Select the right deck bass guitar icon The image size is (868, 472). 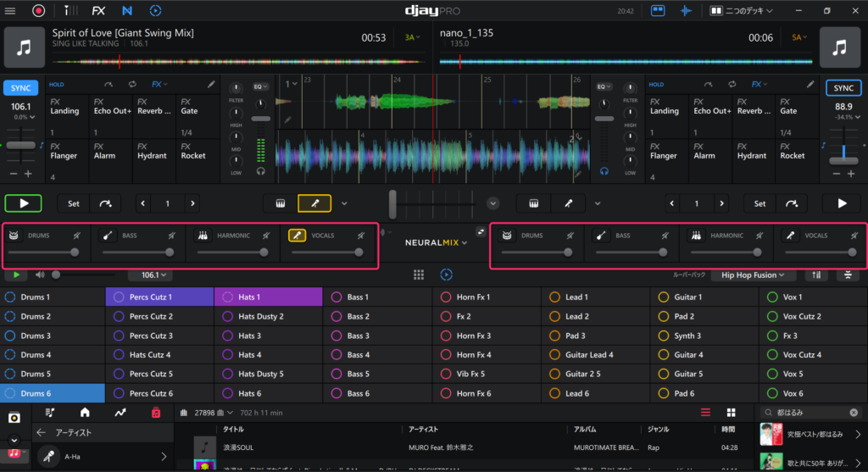click(x=599, y=235)
